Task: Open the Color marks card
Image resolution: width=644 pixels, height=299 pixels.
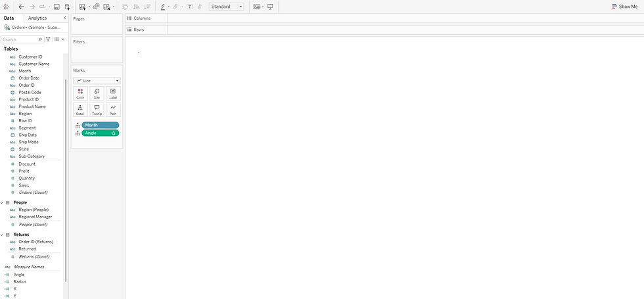Action: coord(80,93)
